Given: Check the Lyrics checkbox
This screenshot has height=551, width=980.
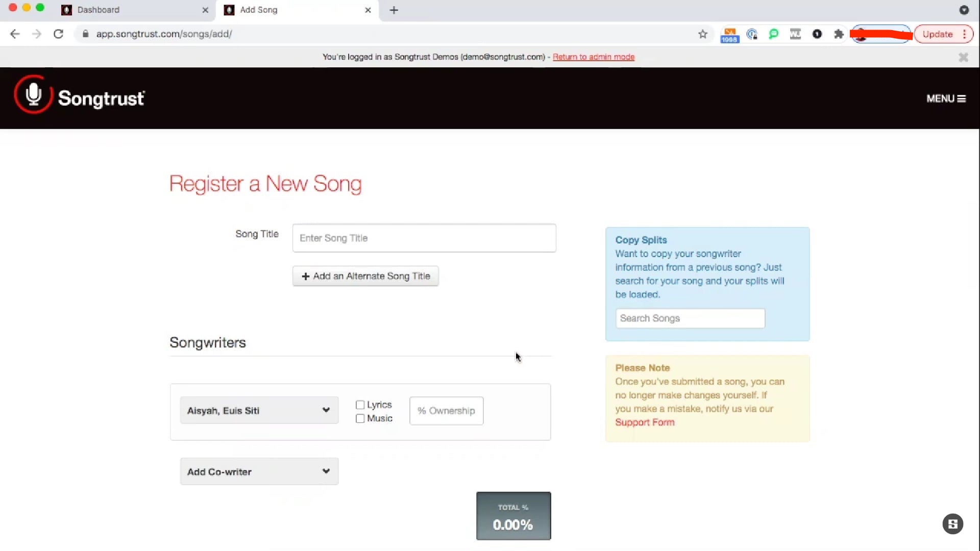Looking at the screenshot, I should (x=360, y=405).
